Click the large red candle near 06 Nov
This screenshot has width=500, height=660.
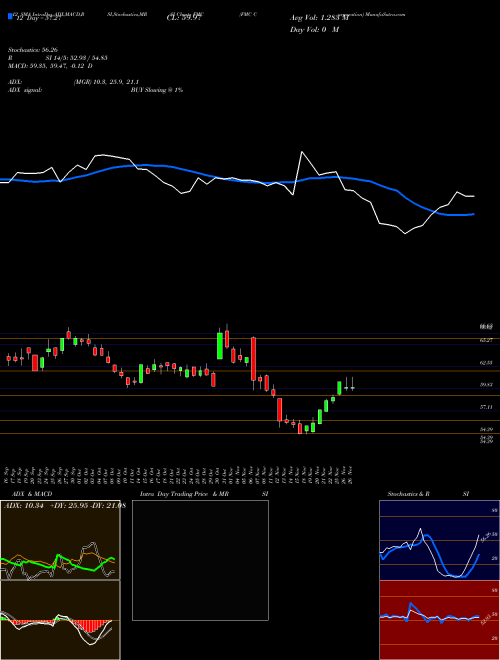(x=253, y=359)
